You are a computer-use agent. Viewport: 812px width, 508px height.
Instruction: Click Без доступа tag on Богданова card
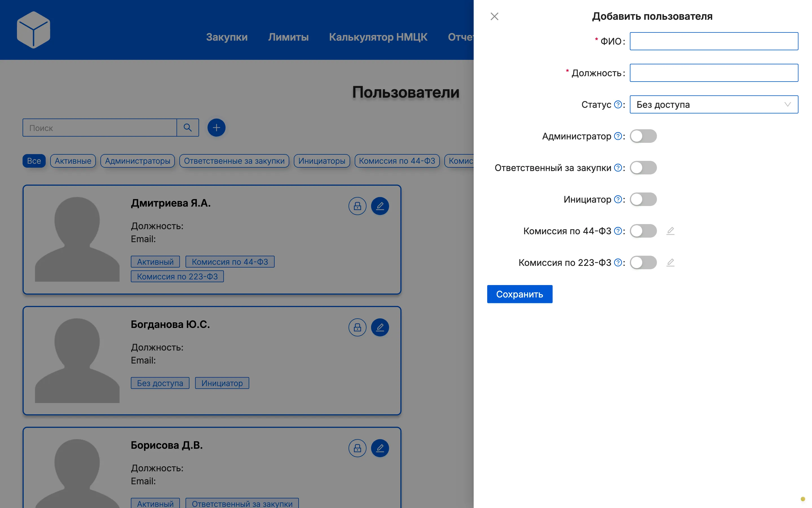pos(160,383)
